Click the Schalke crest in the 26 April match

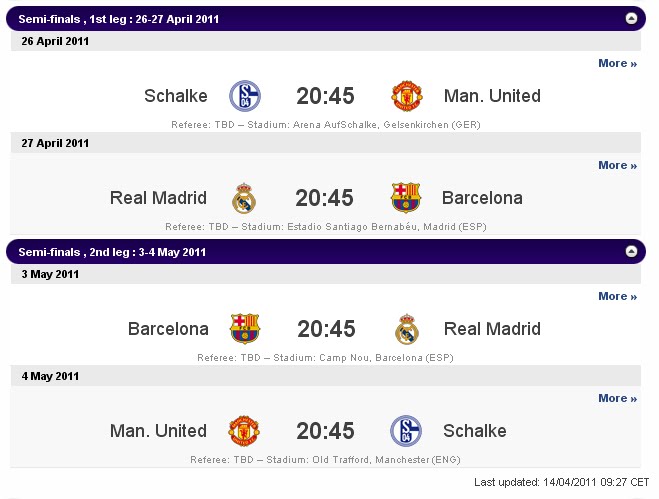(x=245, y=96)
